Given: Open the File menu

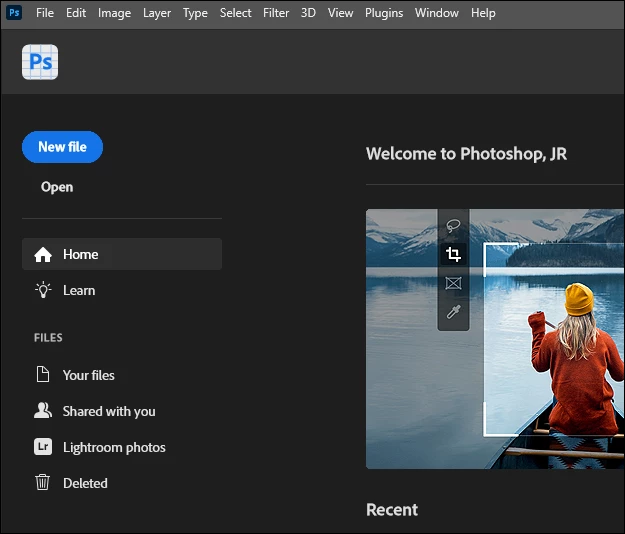Looking at the screenshot, I should (x=45, y=13).
